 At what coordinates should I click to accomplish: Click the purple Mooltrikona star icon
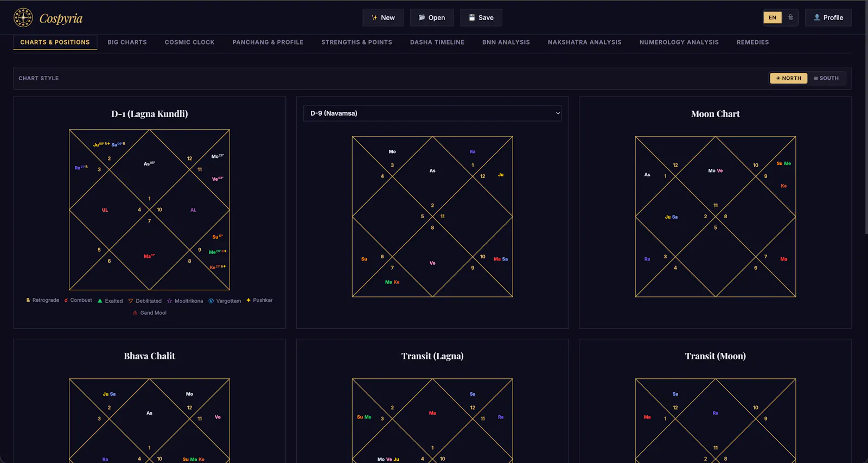169,301
